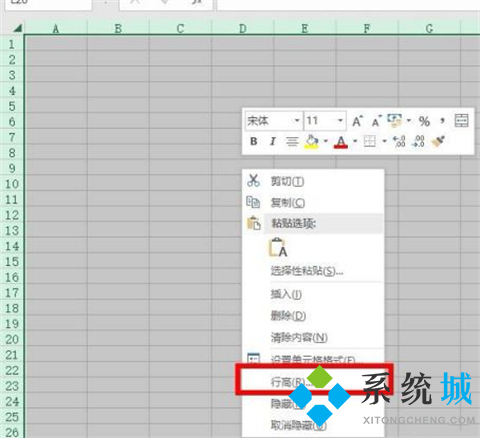Select row 25 header
The width and height of the screenshot is (480, 438).
12,417
